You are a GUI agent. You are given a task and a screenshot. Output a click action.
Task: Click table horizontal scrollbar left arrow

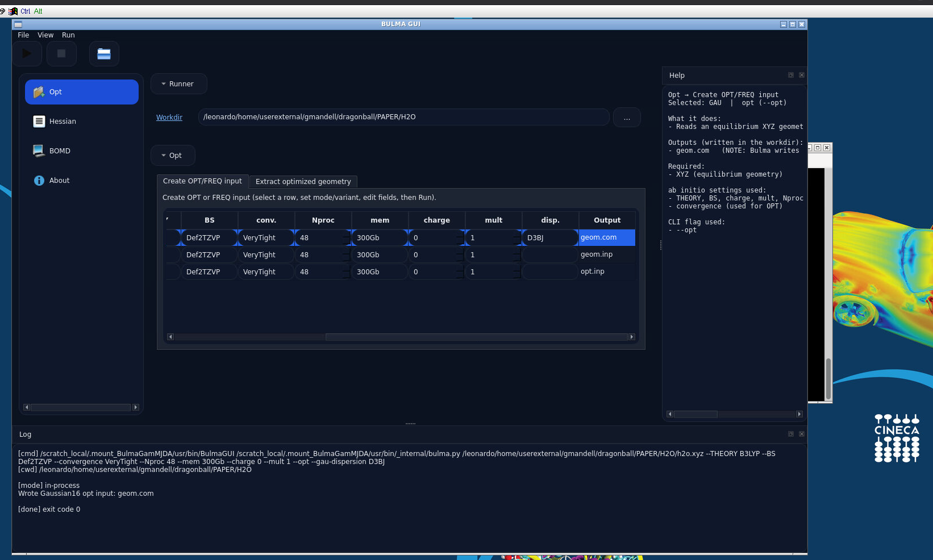170,337
